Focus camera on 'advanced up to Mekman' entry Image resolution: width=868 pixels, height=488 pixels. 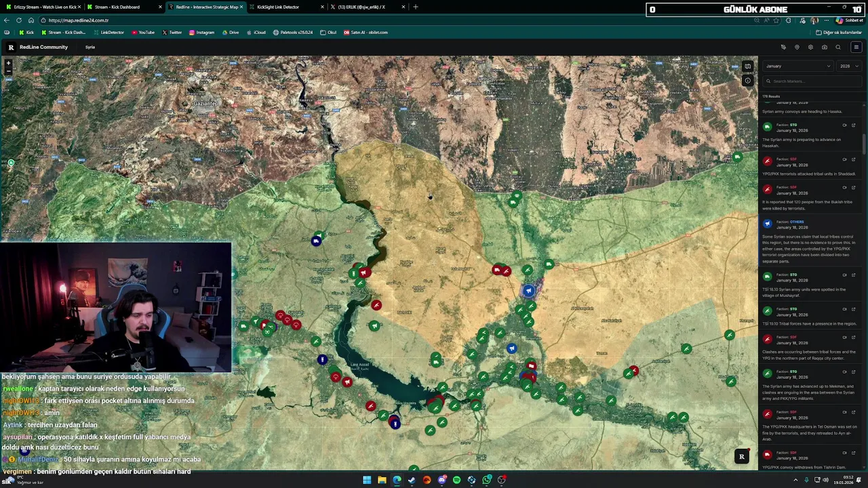coord(844,372)
